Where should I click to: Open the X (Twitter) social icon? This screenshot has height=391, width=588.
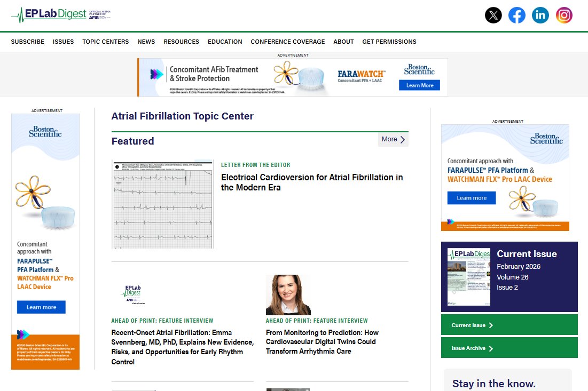point(493,15)
